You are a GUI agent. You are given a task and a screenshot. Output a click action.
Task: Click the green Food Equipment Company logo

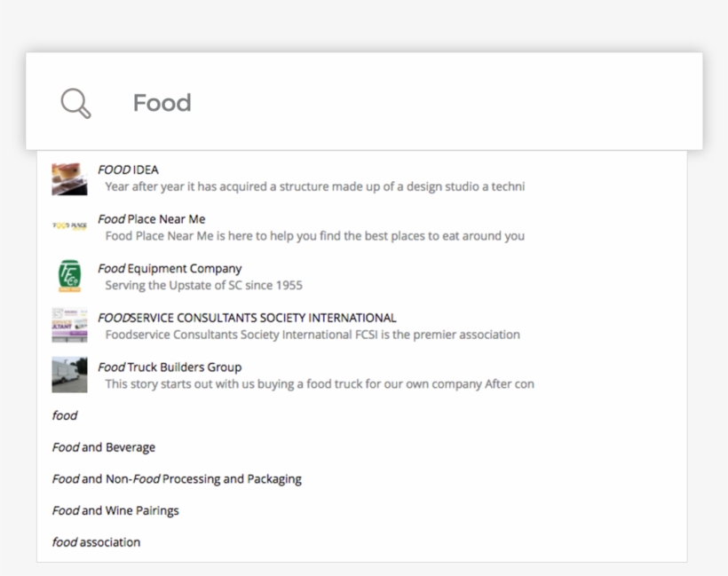(69, 276)
